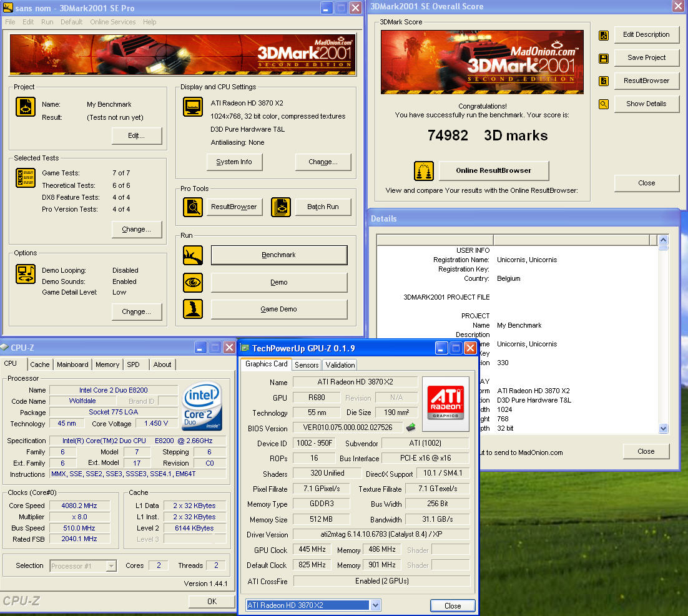Click the CPU-Z title bar icon
688x616 pixels.
5,347
